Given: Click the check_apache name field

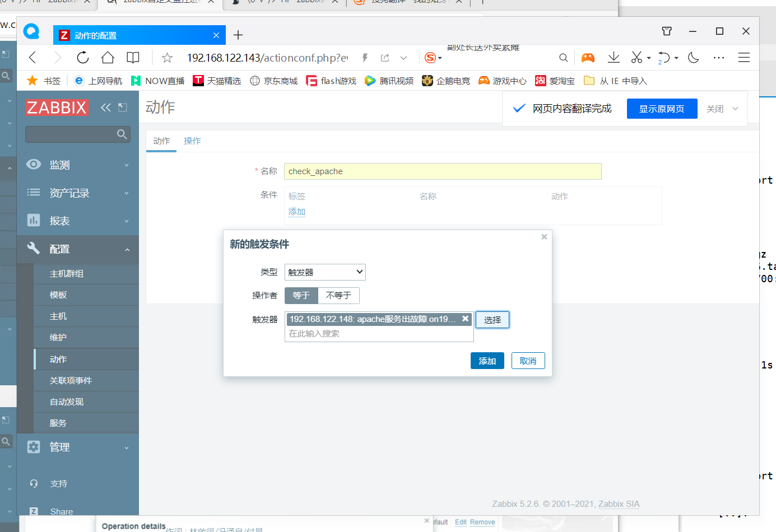Looking at the screenshot, I should [x=443, y=171].
